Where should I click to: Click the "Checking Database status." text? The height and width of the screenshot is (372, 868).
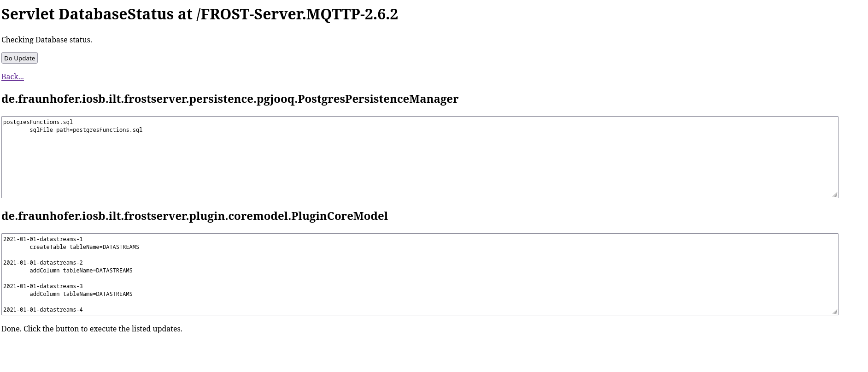coord(47,40)
